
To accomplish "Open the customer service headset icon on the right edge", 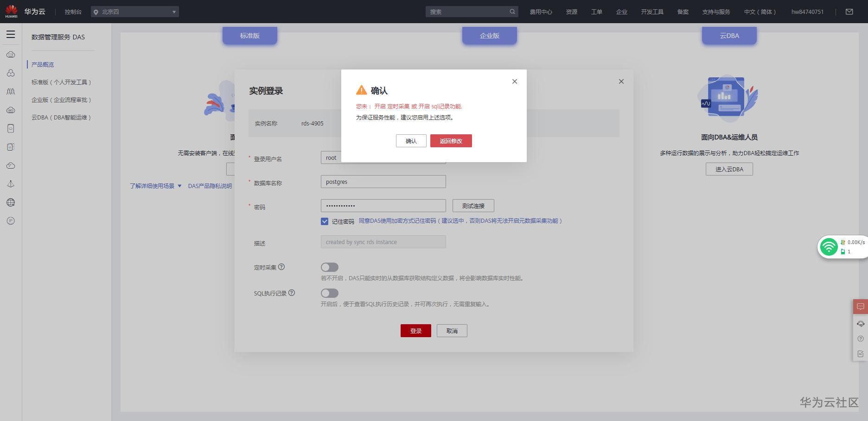I will tap(861, 324).
